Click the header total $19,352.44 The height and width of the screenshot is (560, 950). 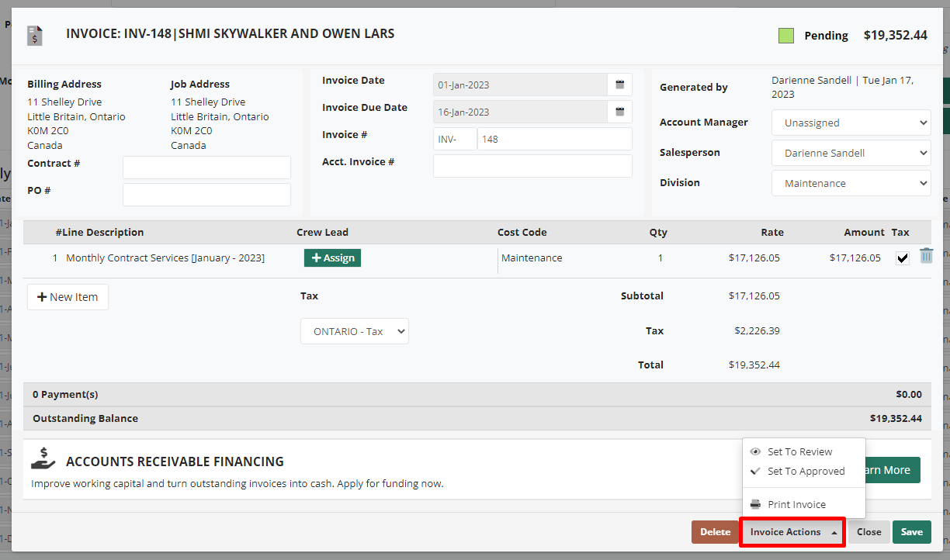coord(896,36)
